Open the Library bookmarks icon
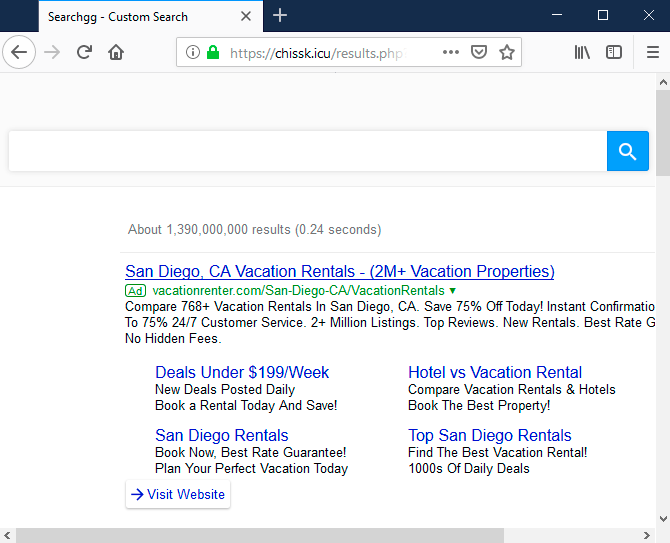This screenshot has width=670, height=543. click(582, 52)
